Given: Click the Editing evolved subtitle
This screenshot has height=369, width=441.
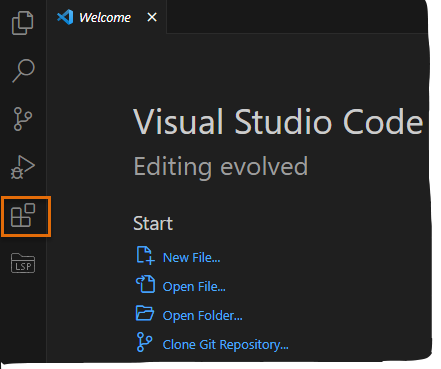Looking at the screenshot, I should tap(221, 166).
